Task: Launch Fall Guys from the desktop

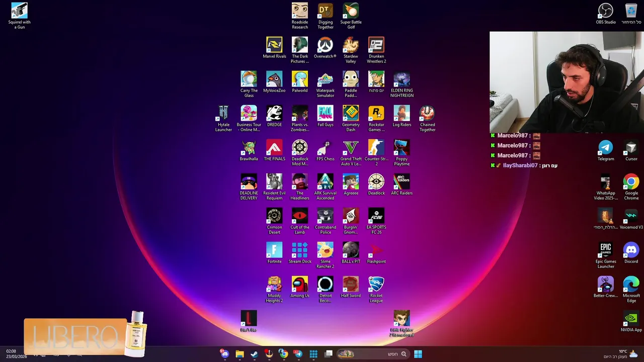Action: point(326,116)
